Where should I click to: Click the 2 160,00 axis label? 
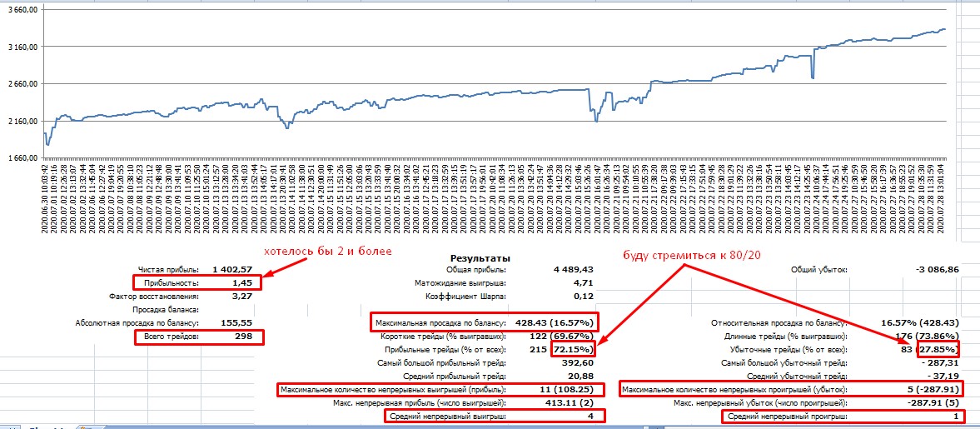[22, 122]
